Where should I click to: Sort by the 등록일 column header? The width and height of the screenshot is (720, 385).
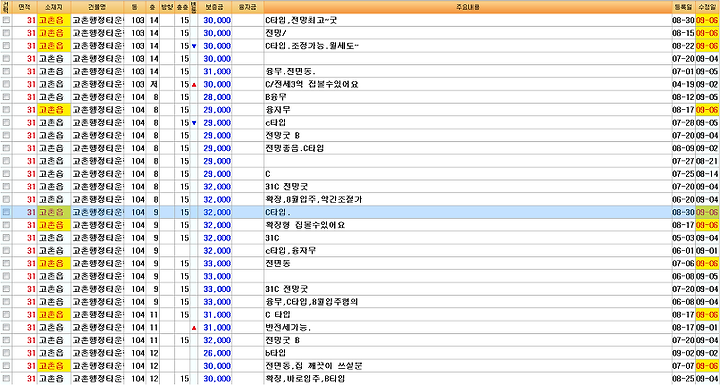click(684, 7)
